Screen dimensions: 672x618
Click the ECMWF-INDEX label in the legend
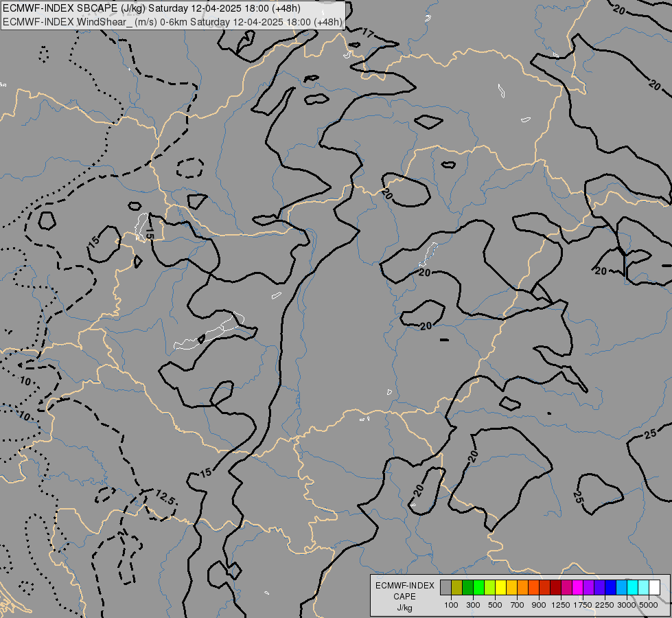404,586
